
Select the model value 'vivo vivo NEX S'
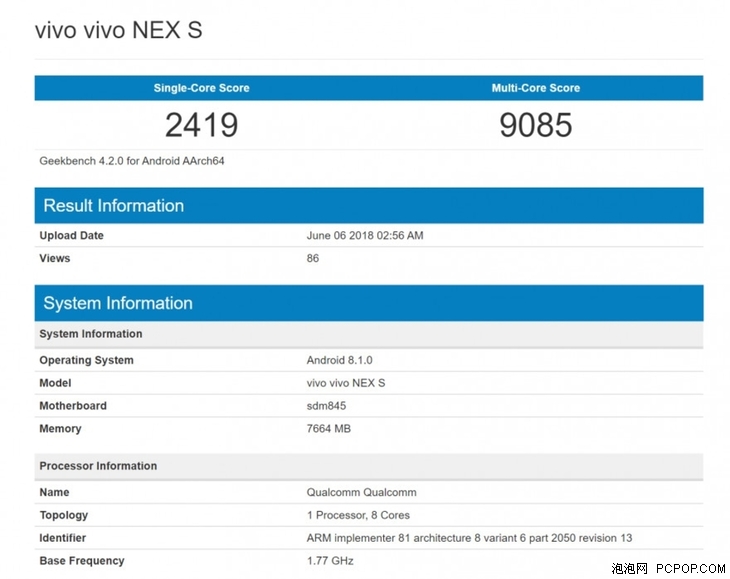click(346, 383)
